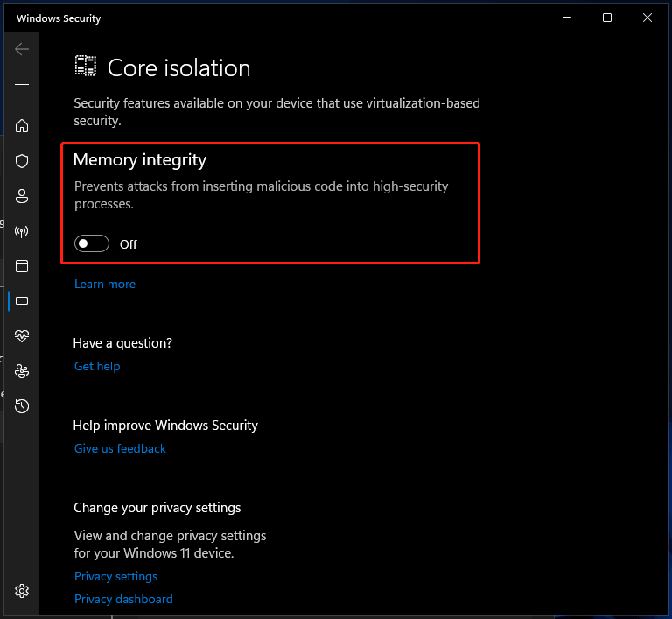This screenshot has height=619, width=672.
Task: Click the Help improve Windows Security heading
Action: tap(165, 426)
